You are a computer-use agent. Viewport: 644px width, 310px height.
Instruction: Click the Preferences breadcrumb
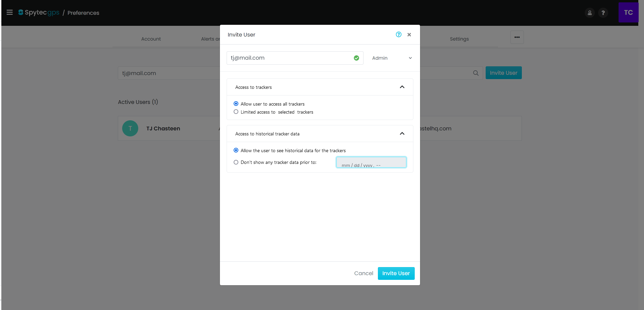[x=83, y=13]
